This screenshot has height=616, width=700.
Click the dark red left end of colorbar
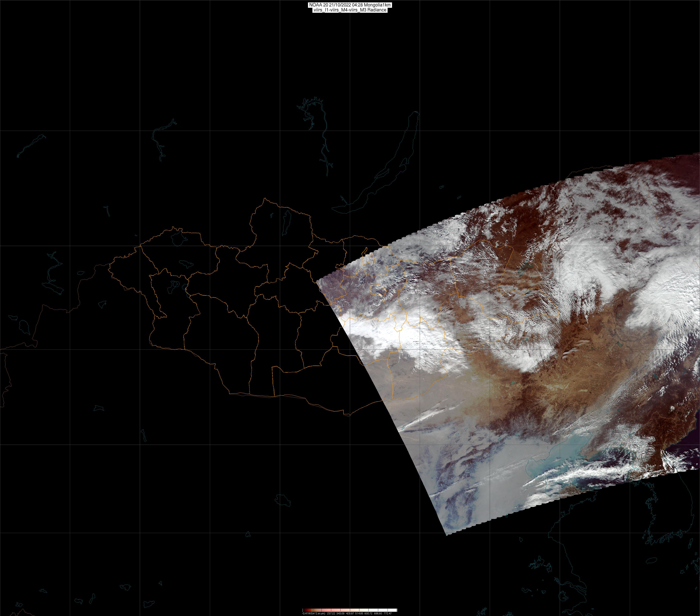pyautogui.click(x=304, y=610)
